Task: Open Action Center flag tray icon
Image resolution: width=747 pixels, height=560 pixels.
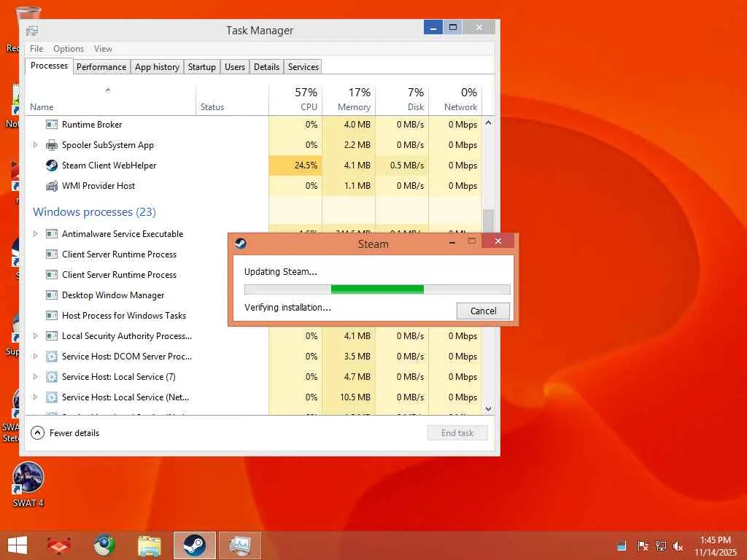Action: 643,545
